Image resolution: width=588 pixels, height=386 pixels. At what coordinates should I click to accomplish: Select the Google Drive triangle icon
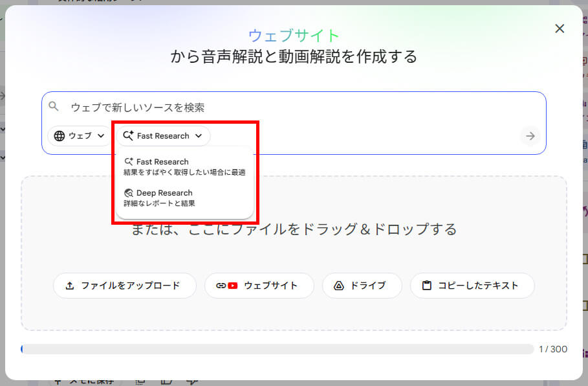point(338,285)
